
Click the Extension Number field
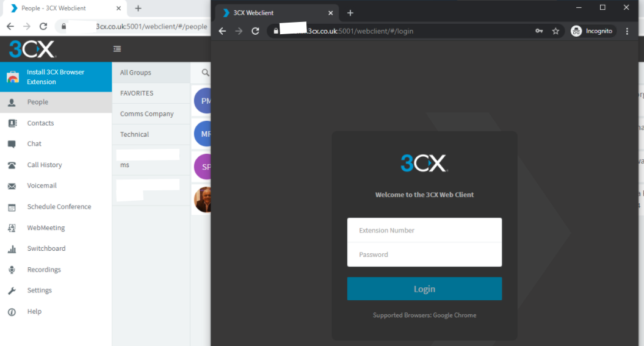(x=424, y=230)
